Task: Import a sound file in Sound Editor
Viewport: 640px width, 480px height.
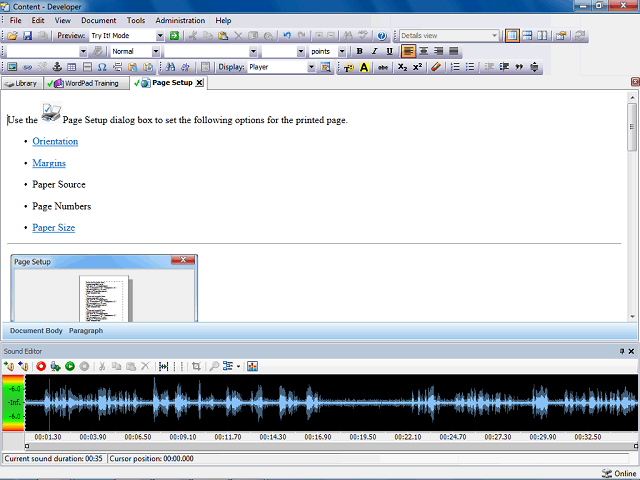Action: tap(9, 366)
